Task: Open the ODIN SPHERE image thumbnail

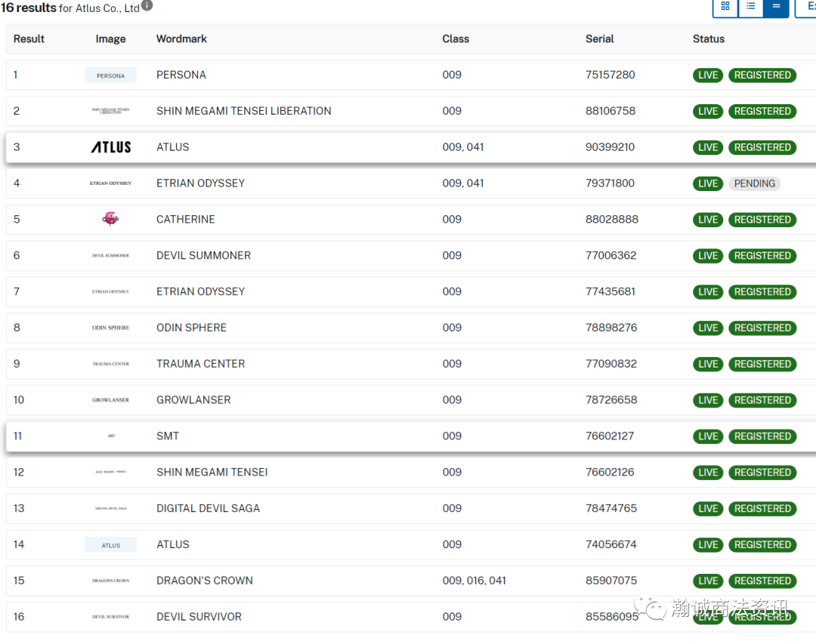Action: tap(111, 328)
